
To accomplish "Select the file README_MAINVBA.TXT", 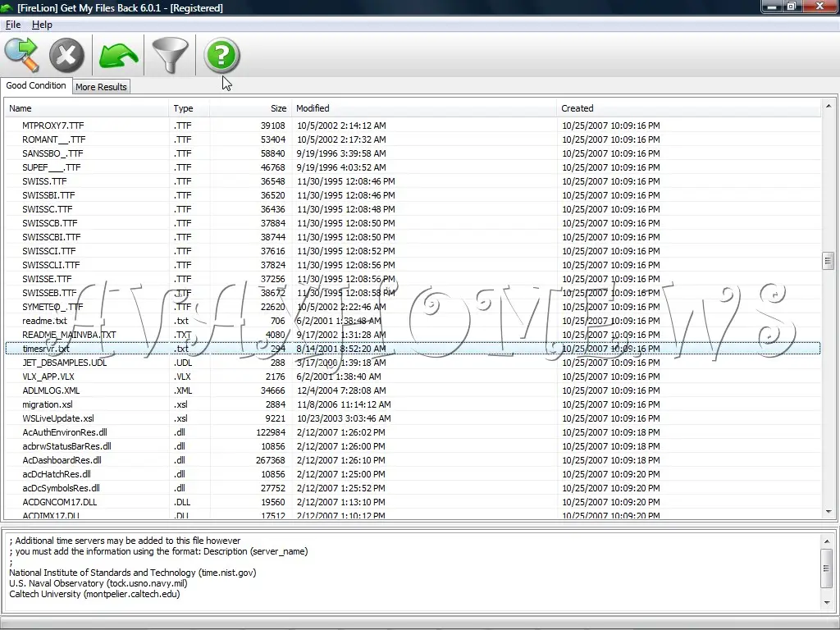I will 69,335.
